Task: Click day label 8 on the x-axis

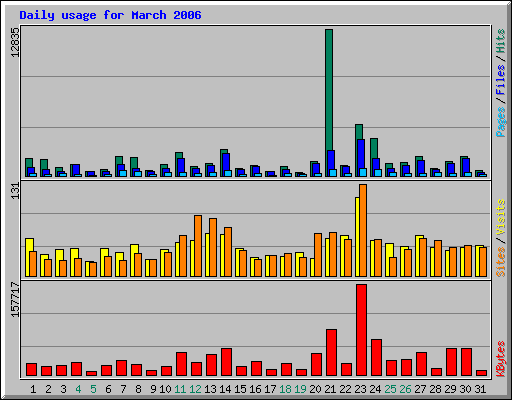Action: (x=138, y=389)
